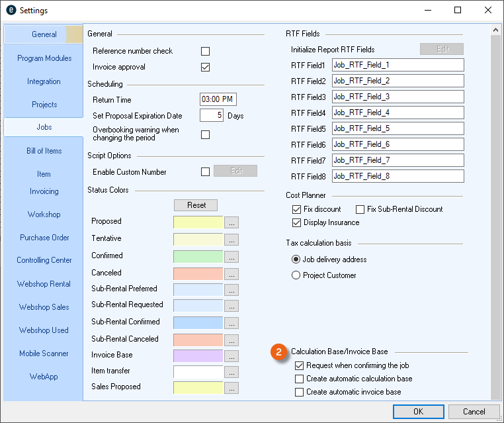
Task: Click the Sub-Rental Confirmed blue swatch
Action: coord(198,322)
